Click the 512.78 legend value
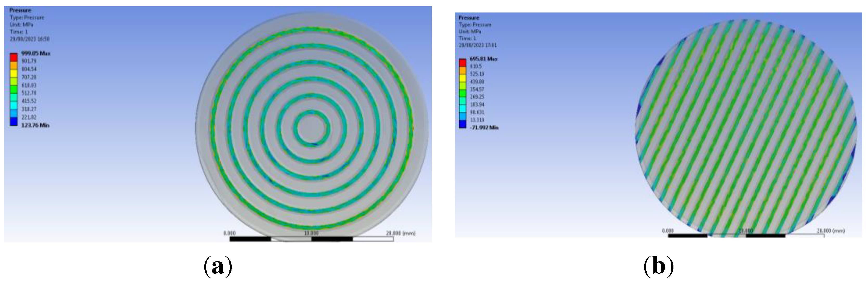 tap(29, 93)
